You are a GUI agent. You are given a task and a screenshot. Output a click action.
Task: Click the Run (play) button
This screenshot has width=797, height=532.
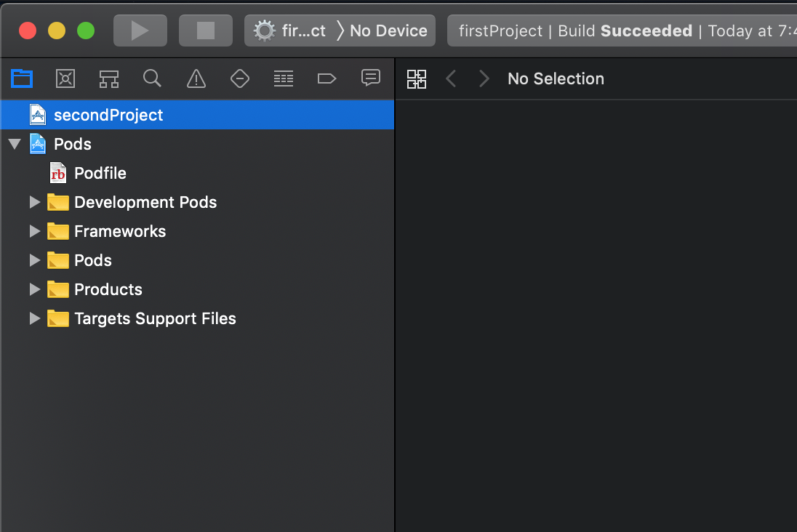click(140, 31)
